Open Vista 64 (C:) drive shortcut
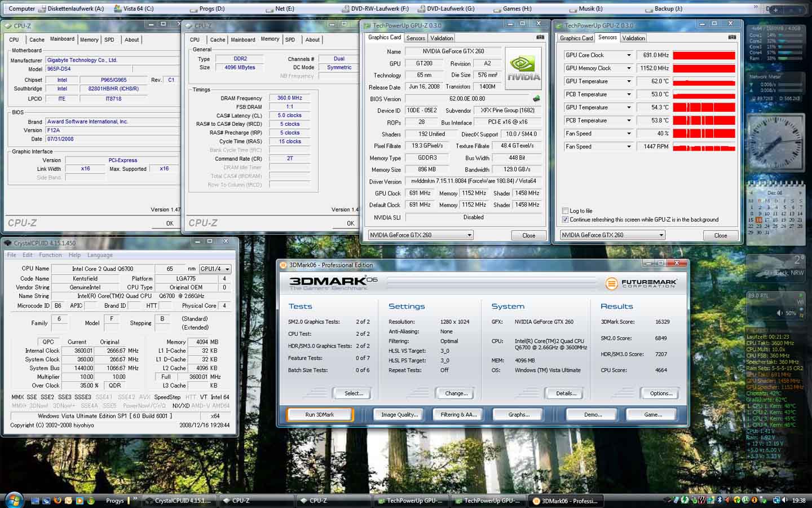 [134, 8]
